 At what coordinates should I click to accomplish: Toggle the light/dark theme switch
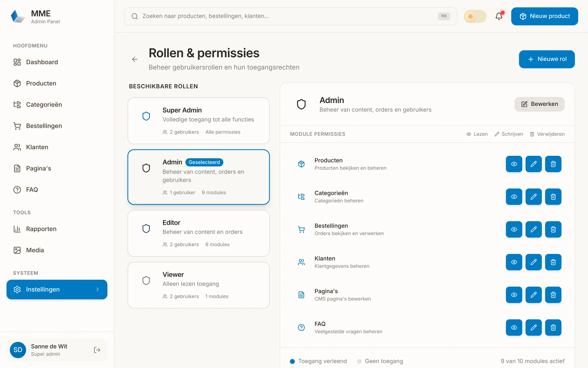[475, 16]
